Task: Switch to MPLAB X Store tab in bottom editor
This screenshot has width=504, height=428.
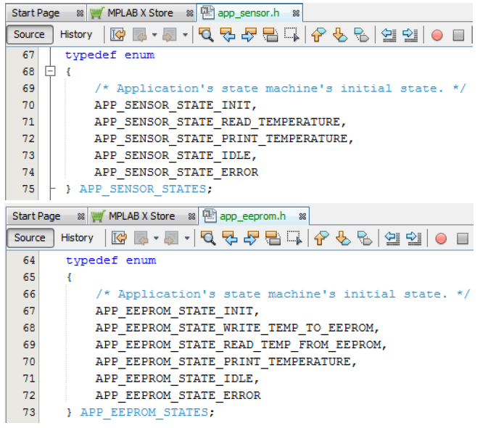Action: 141,216
